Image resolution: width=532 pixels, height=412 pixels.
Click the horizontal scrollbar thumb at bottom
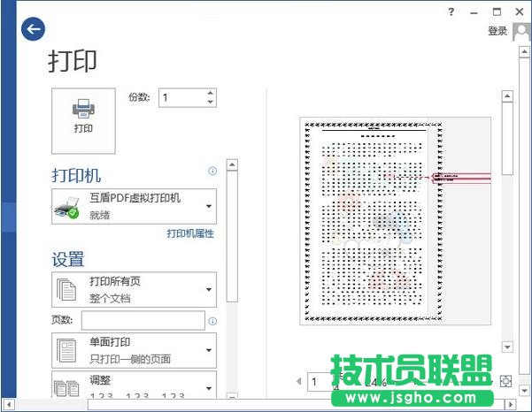(x=297, y=405)
